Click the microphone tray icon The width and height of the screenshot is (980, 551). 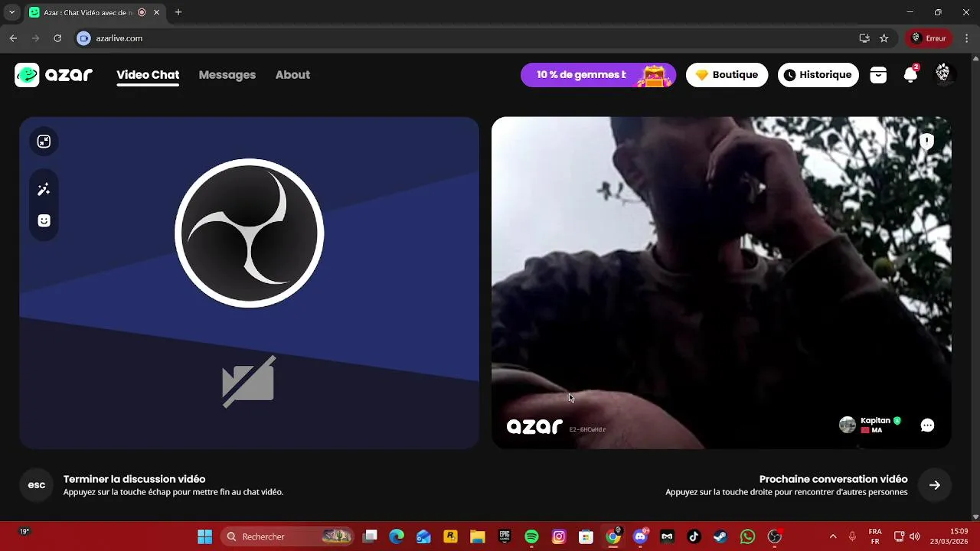tap(852, 536)
